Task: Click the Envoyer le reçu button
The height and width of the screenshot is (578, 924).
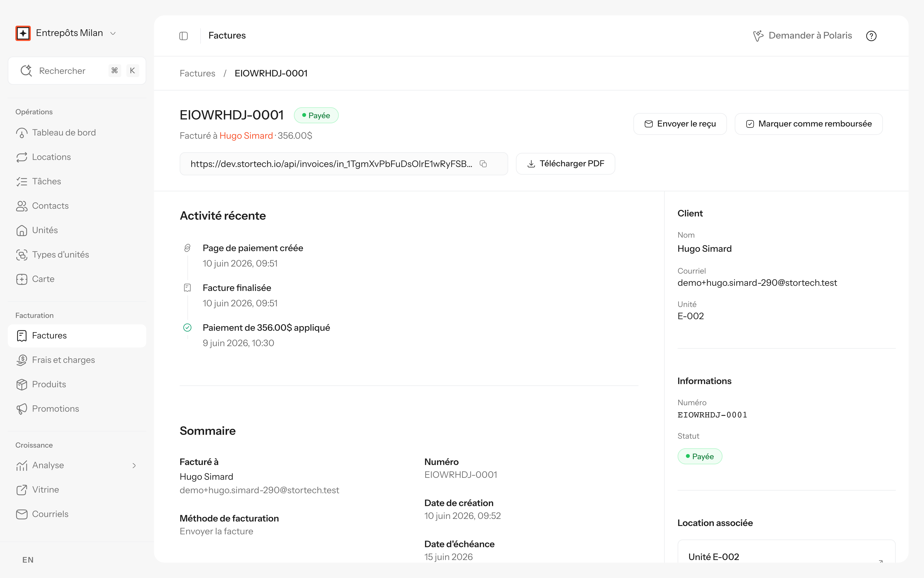Action: pos(680,124)
